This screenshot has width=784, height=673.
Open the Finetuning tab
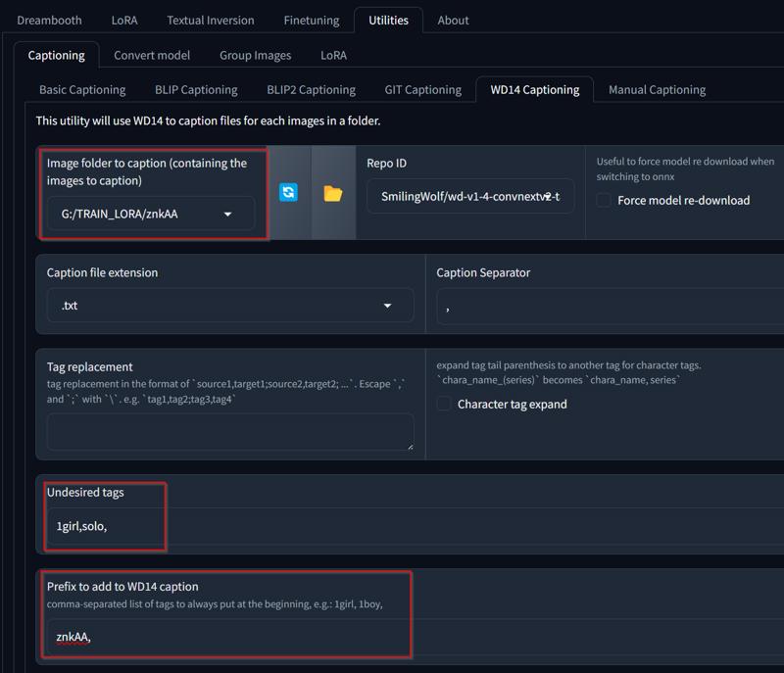312,21
